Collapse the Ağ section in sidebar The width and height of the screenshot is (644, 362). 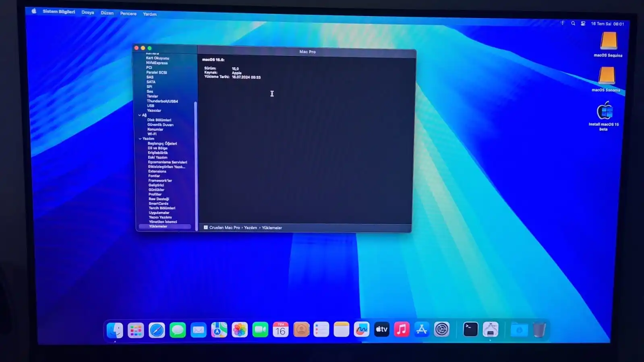tap(140, 115)
